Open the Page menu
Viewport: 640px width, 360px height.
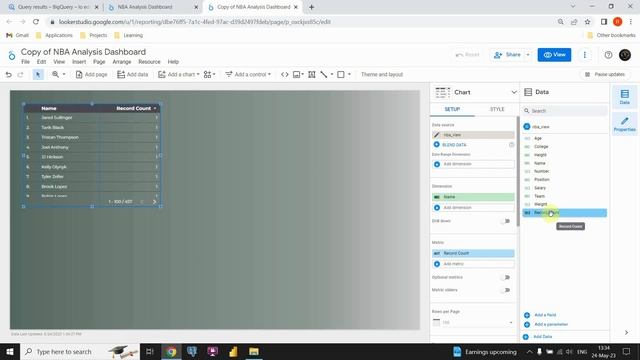pyautogui.click(x=99, y=62)
